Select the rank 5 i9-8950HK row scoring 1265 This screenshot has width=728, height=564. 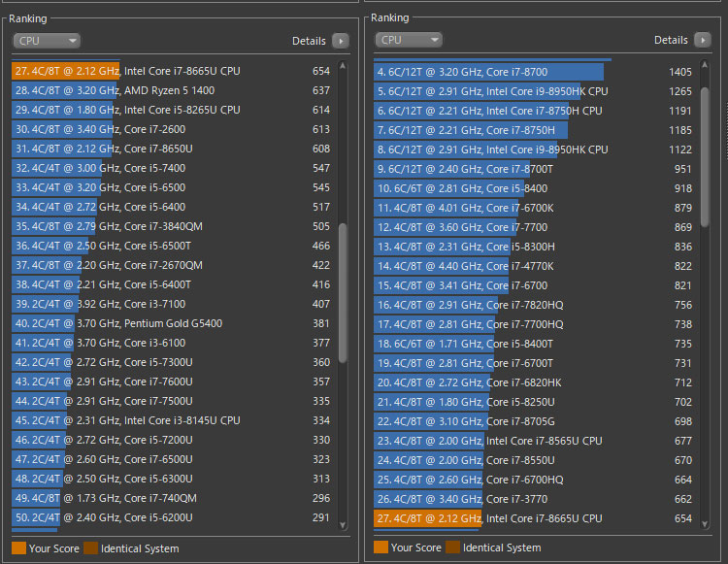[535, 91]
